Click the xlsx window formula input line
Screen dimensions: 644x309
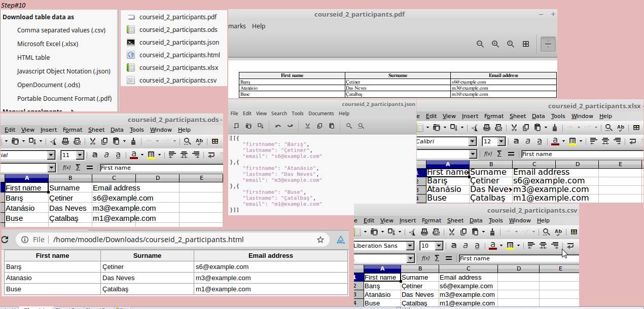pos(582,154)
